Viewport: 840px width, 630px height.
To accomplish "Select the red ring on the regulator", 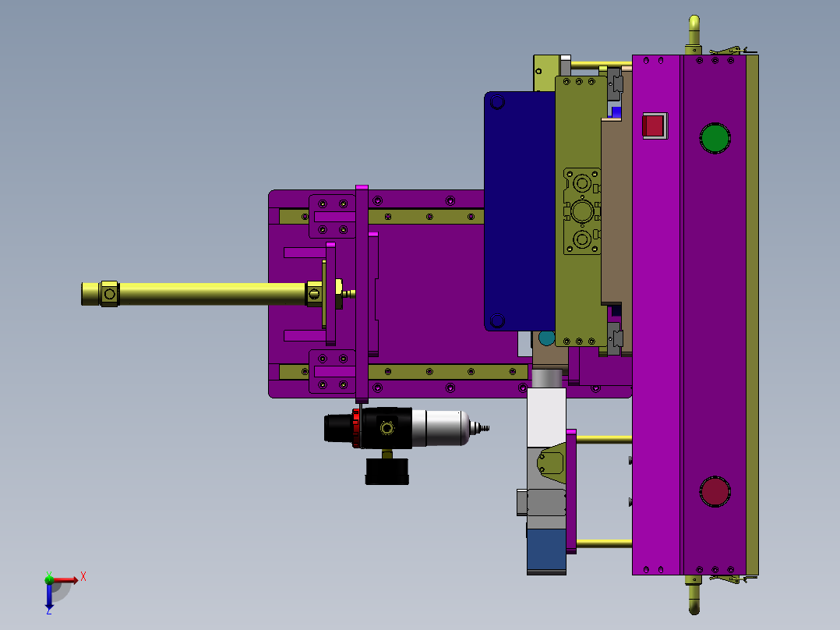I will [355, 428].
